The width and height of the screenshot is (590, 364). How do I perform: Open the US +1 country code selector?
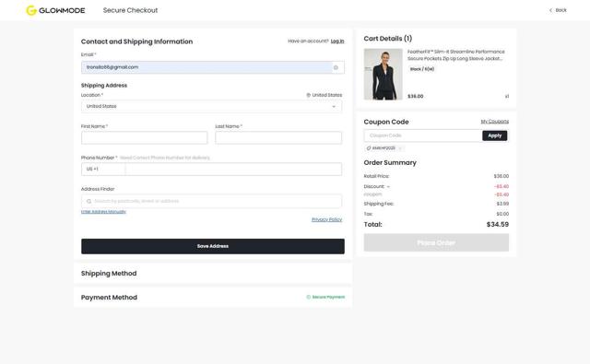coord(103,170)
